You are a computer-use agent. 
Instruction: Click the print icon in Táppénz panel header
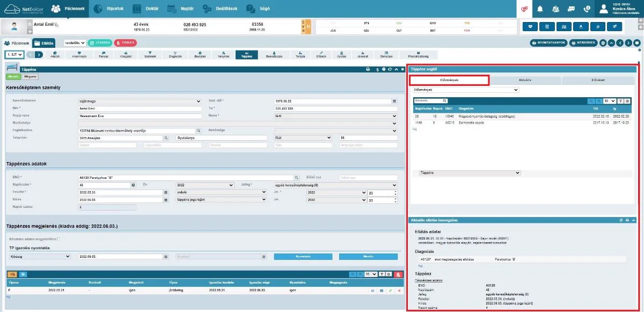[x=368, y=69]
